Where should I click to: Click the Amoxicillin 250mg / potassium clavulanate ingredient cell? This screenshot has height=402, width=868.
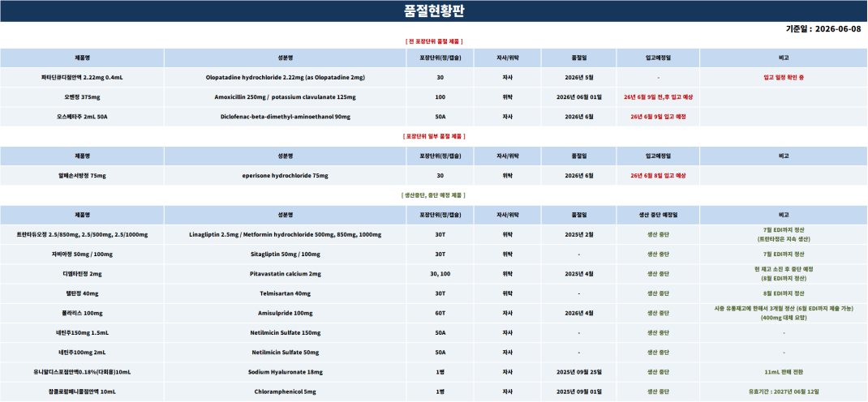285,97
